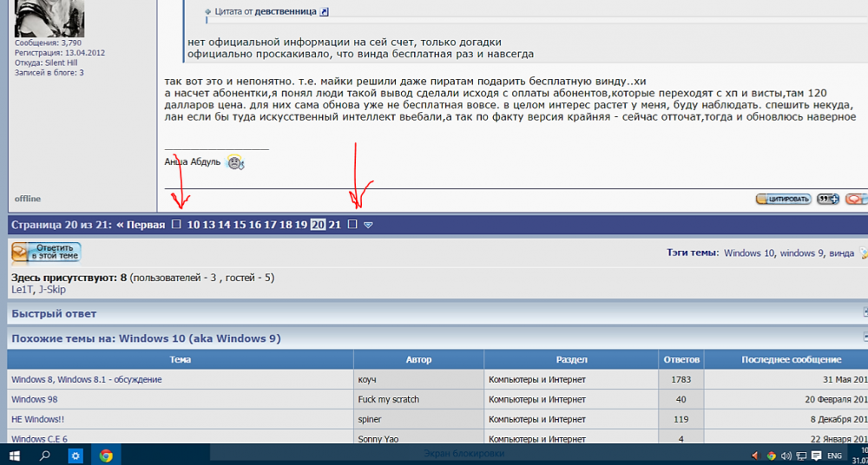Image resolution: width=868 pixels, height=465 pixels.
Task: Click the red quick reply speech bubble icon
Action: pos(857,199)
